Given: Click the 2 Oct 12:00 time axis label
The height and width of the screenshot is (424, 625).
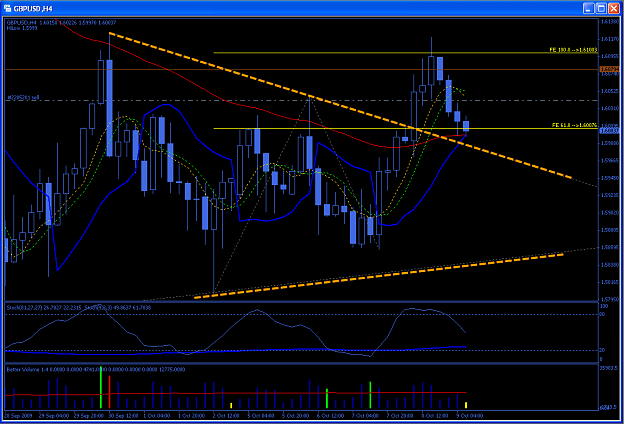Looking at the screenshot, I should tap(226, 415).
